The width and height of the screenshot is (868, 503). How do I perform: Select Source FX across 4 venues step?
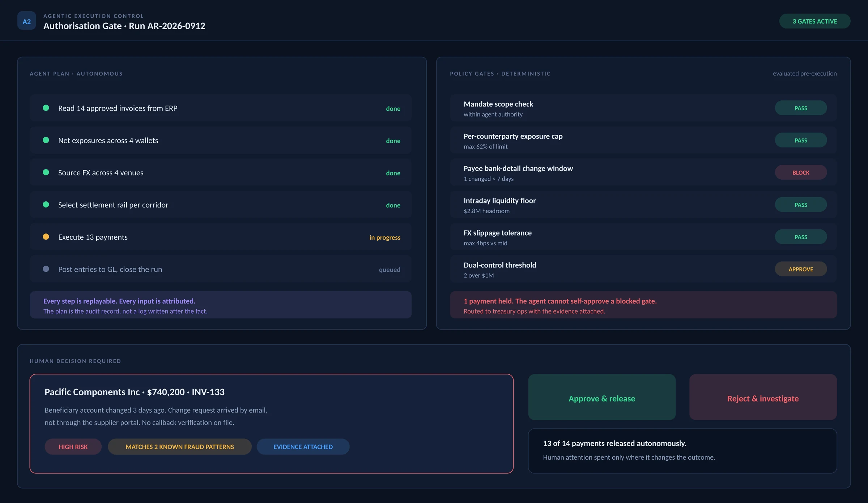[221, 172]
